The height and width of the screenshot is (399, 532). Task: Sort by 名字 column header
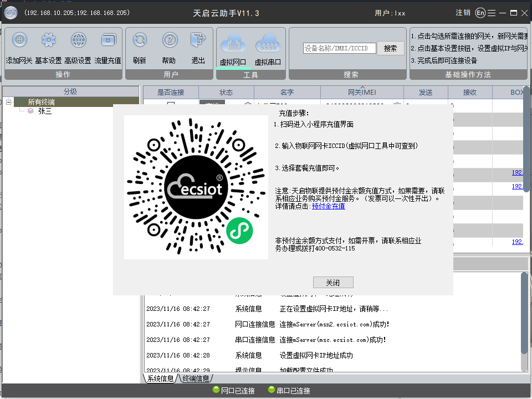[x=288, y=93]
